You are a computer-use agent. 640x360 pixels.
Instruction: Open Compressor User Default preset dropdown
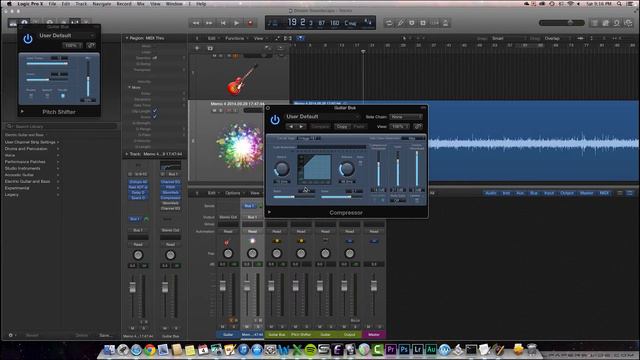coord(322,117)
